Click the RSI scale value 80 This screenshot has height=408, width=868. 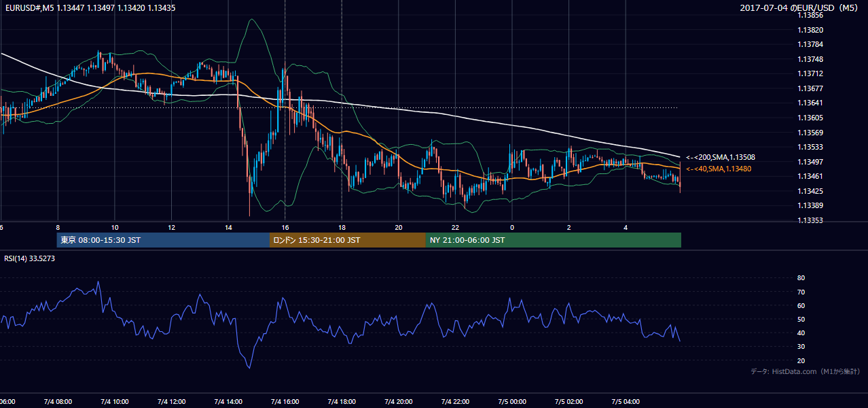coord(801,278)
